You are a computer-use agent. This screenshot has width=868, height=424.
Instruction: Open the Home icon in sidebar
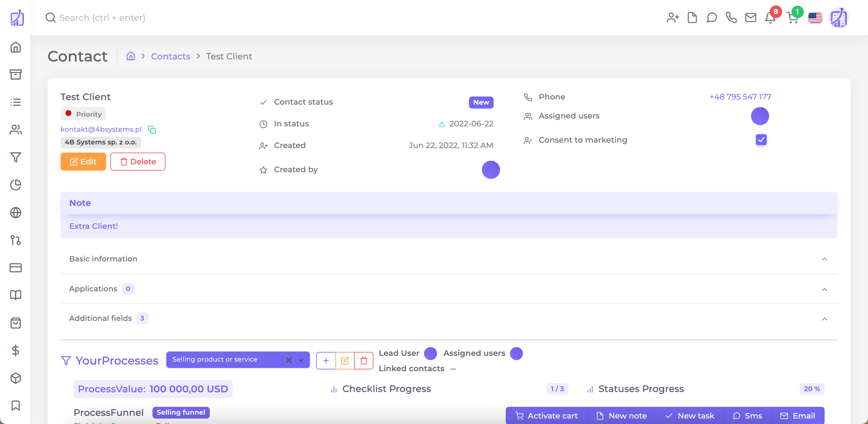click(x=15, y=48)
